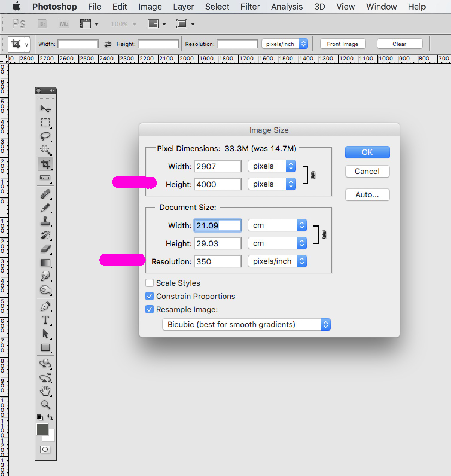Select the Zoom magnifier tool
Image resolution: width=451 pixels, height=476 pixels.
45,405
